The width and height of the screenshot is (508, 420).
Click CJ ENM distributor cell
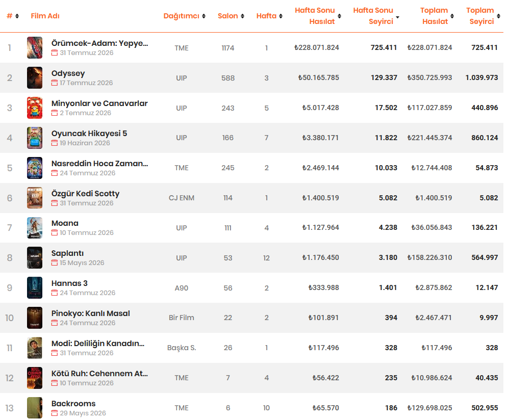(x=182, y=198)
